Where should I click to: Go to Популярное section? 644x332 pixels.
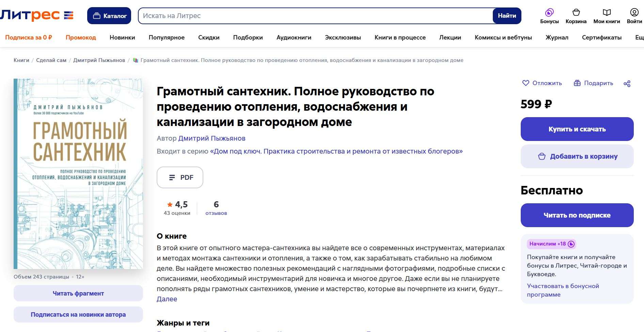pyautogui.click(x=167, y=37)
